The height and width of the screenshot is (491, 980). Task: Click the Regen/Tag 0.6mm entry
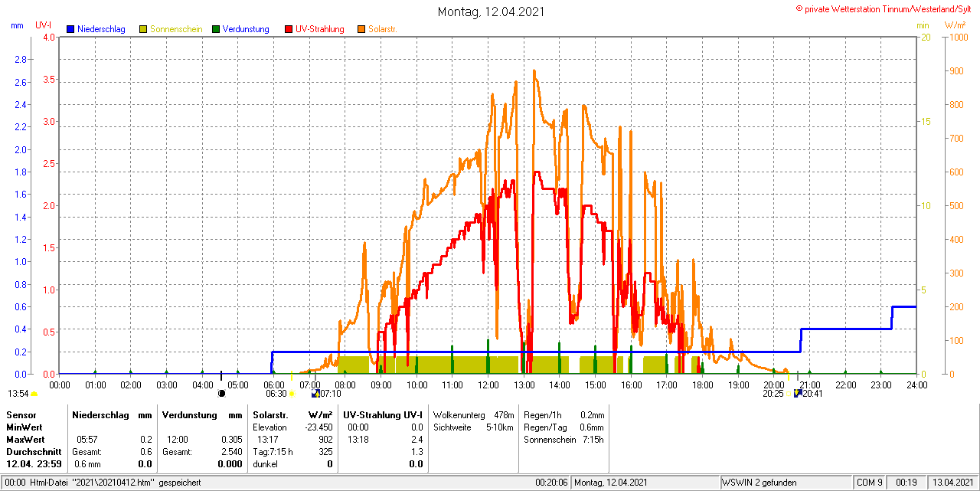coord(563,427)
